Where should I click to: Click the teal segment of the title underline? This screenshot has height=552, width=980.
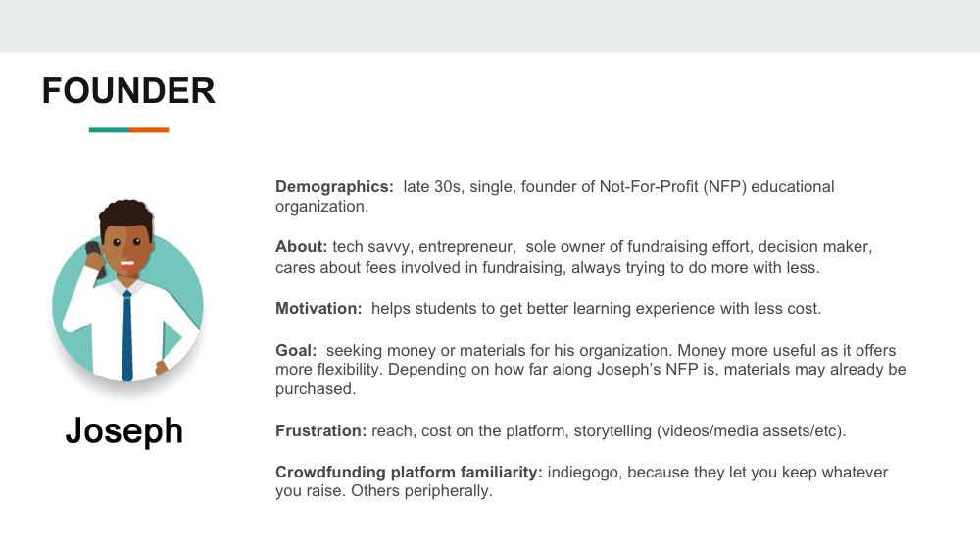(109, 129)
